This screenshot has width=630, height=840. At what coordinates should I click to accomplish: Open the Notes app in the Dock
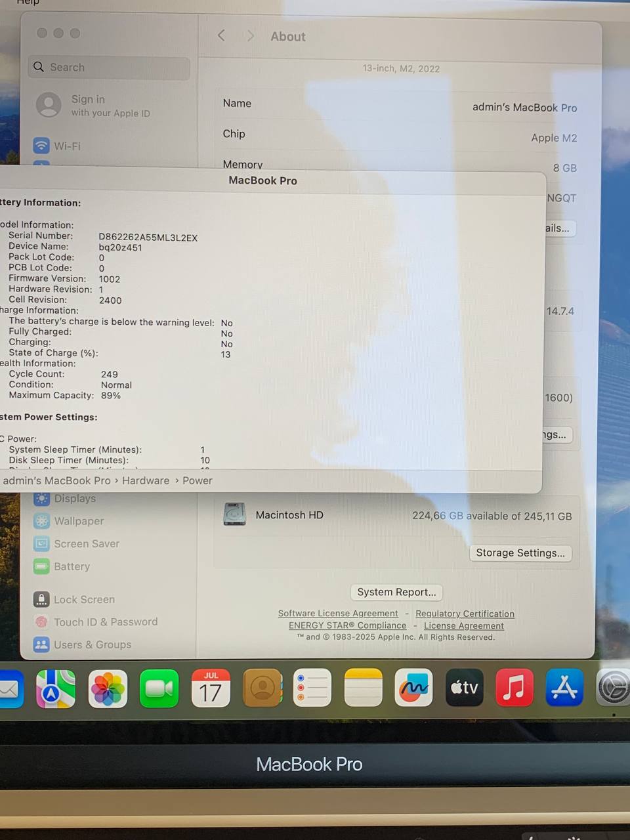[x=364, y=688]
